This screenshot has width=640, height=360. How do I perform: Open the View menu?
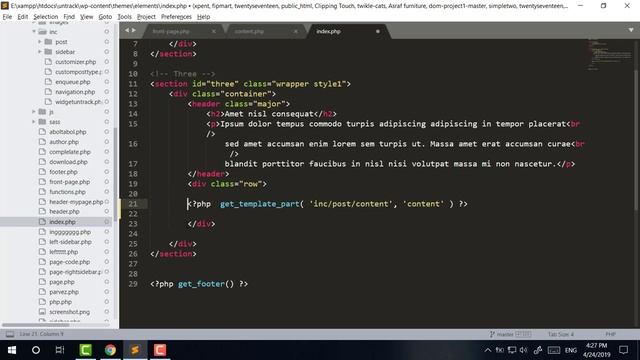click(x=87, y=17)
